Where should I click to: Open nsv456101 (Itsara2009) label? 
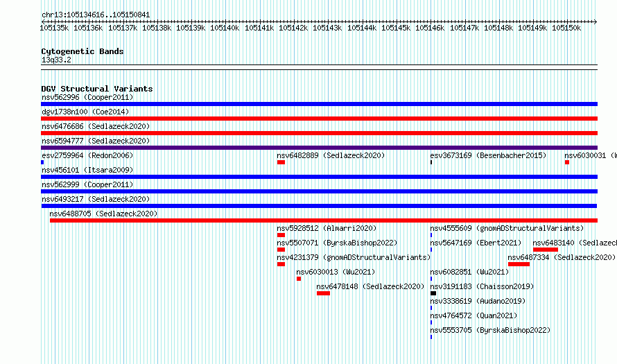[x=87, y=170]
